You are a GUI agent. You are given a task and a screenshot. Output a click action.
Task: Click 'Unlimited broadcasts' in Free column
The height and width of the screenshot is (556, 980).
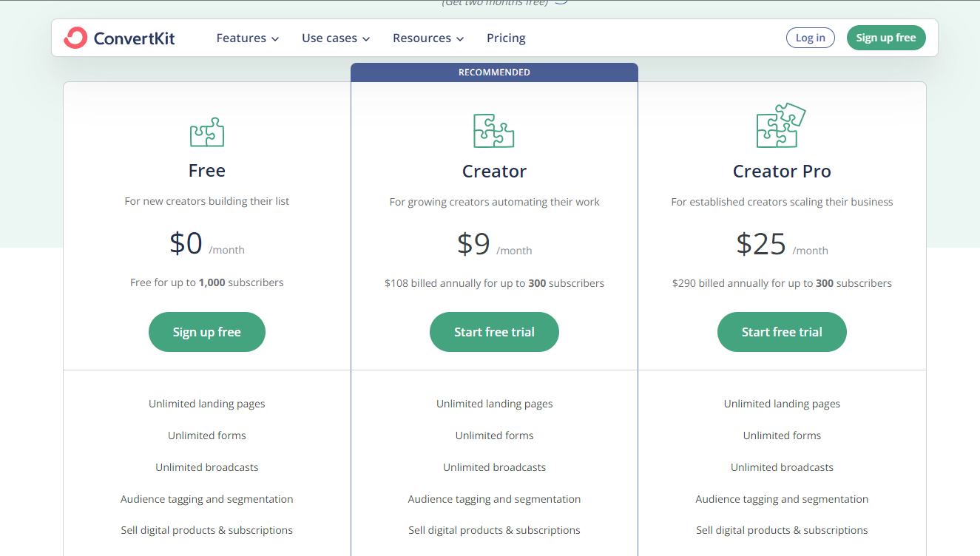[207, 467]
